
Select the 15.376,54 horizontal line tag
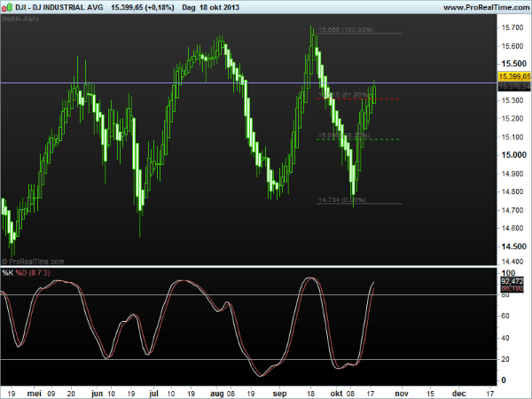tap(514, 87)
